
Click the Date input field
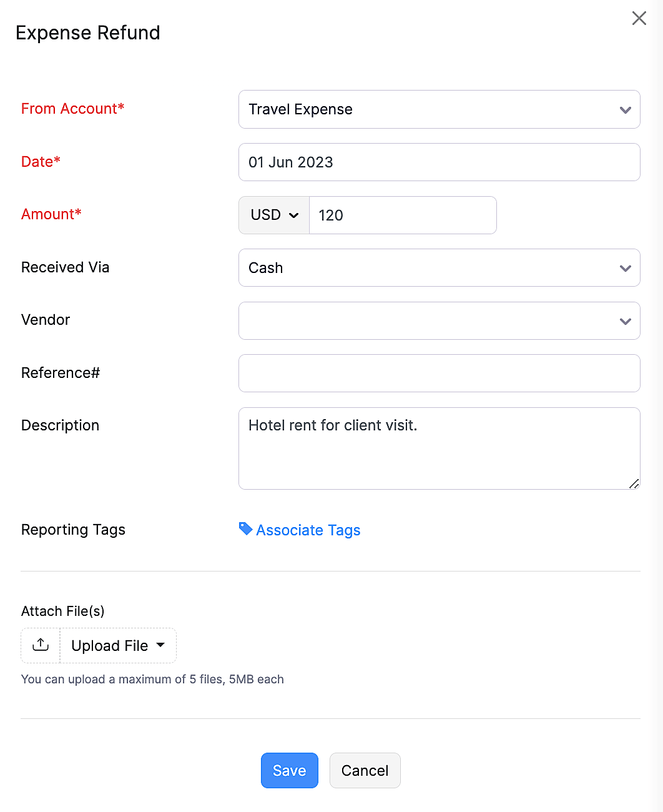tap(438, 162)
